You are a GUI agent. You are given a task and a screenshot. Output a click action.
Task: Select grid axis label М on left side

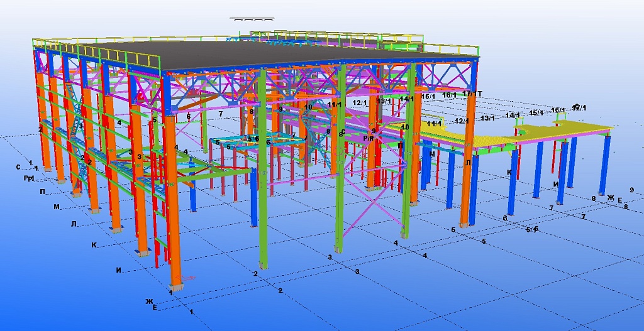point(57,207)
